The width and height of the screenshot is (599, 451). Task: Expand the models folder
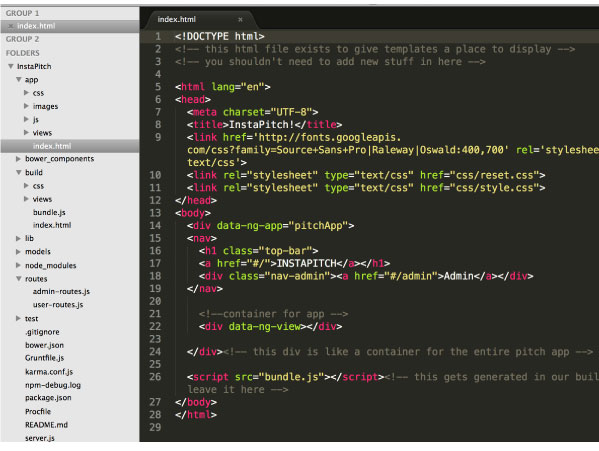[x=18, y=252]
